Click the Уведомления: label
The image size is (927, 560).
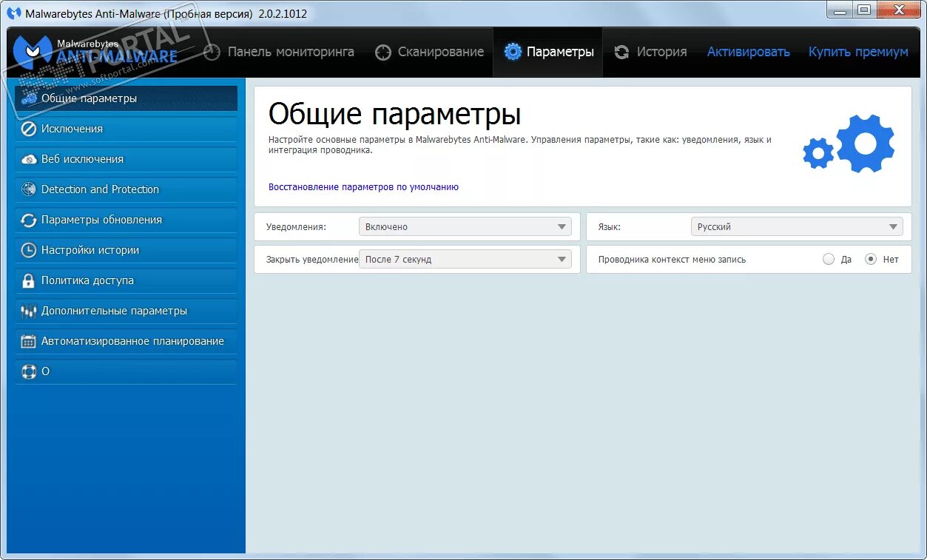[x=296, y=227]
